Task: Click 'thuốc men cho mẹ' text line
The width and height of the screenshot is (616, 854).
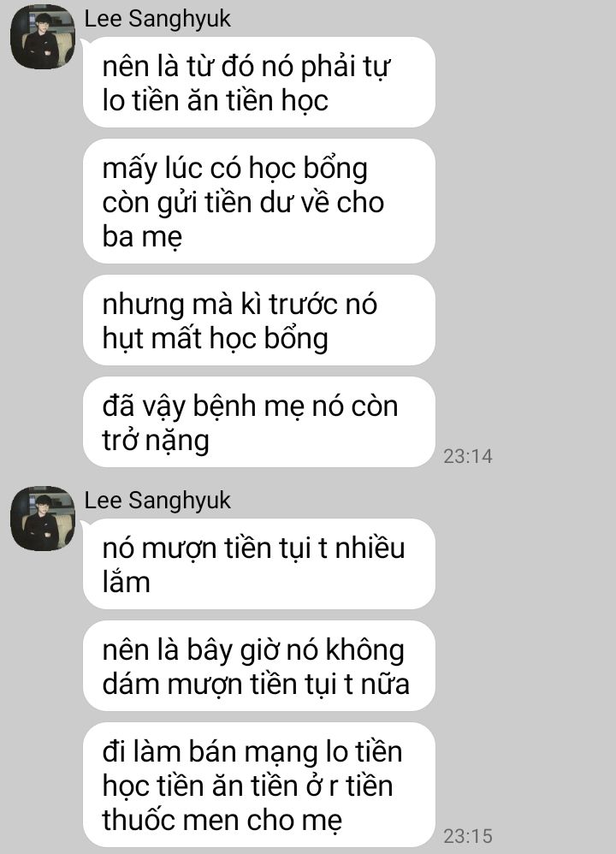Action: [x=222, y=821]
